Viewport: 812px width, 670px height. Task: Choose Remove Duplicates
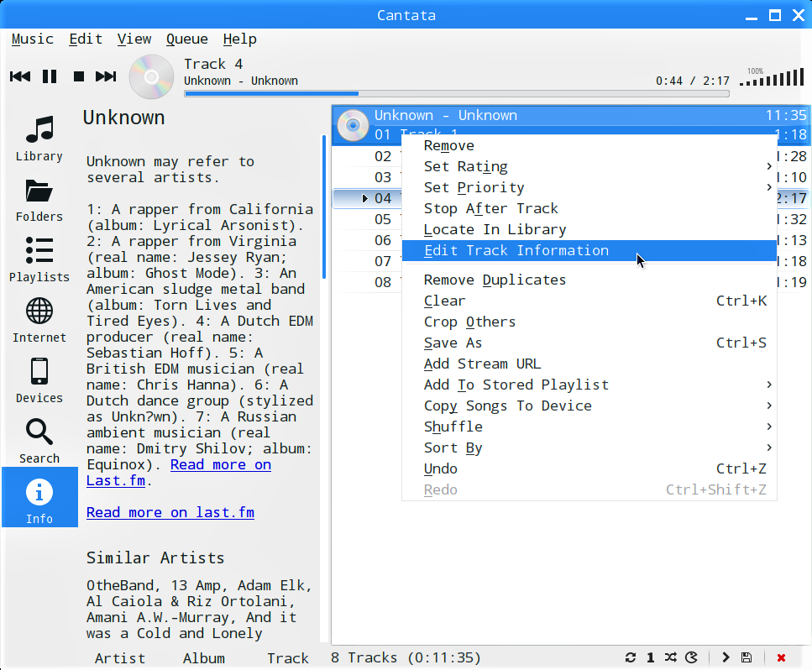point(589,280)
